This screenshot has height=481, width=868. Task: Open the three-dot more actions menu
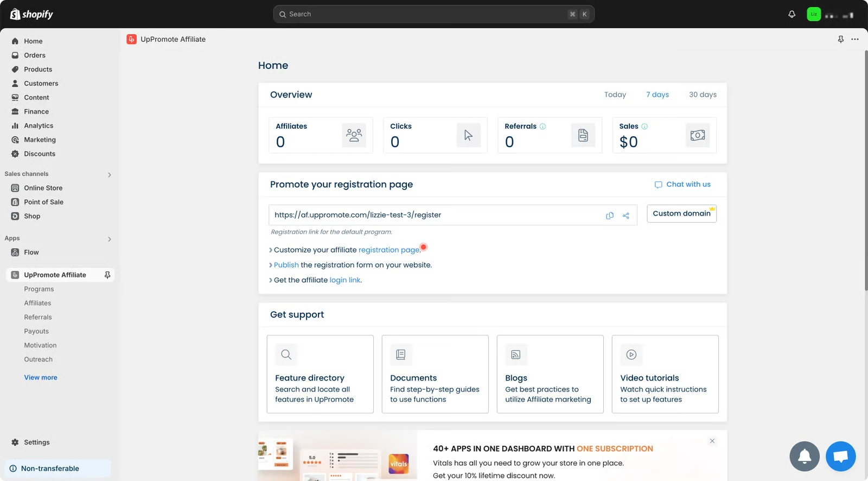click(855, 39)
